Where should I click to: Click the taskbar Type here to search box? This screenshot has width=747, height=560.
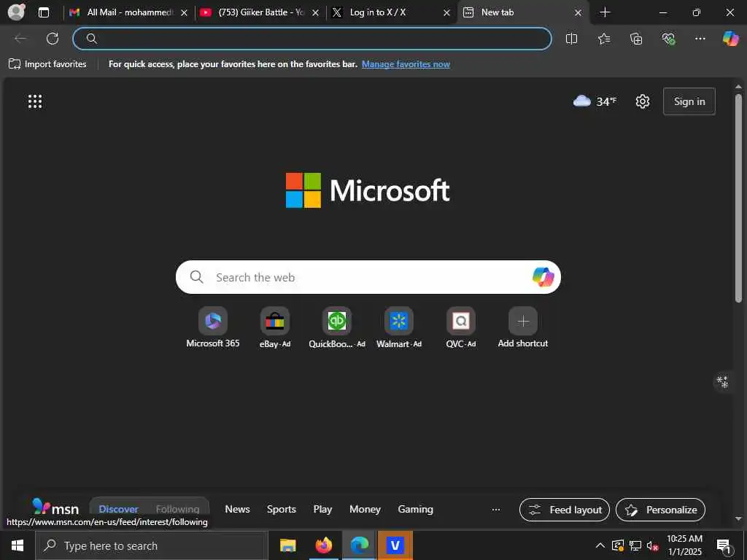tap(152, 545)
